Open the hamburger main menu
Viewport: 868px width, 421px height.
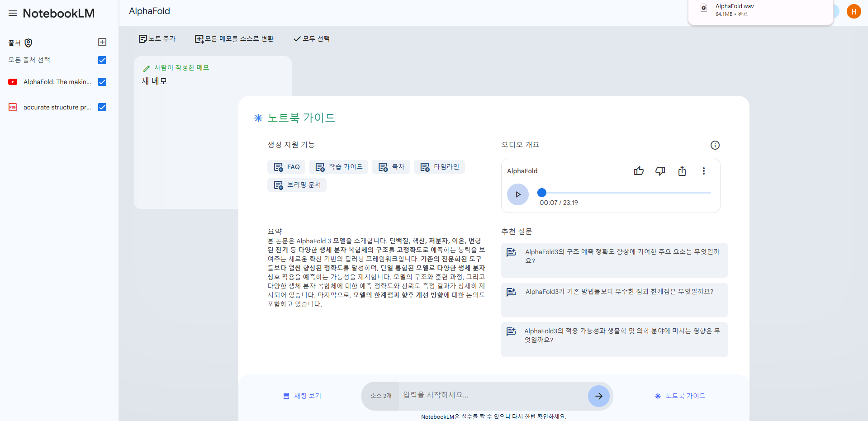pyautogui.click(x=13, y=13)
